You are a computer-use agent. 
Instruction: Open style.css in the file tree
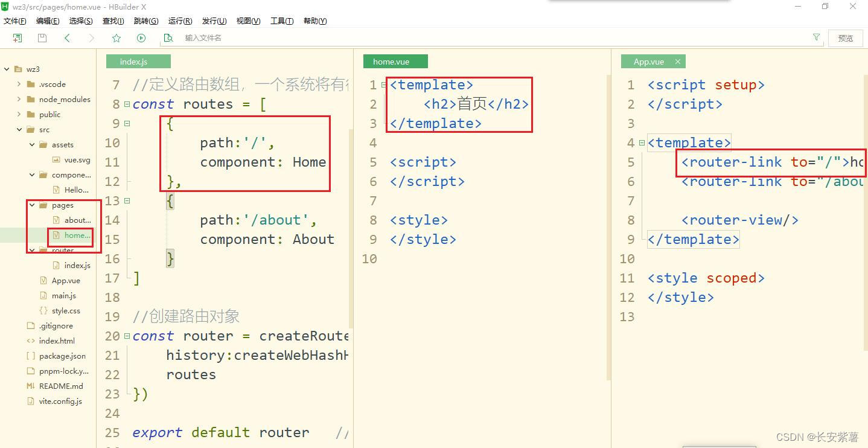pos(60,311)
